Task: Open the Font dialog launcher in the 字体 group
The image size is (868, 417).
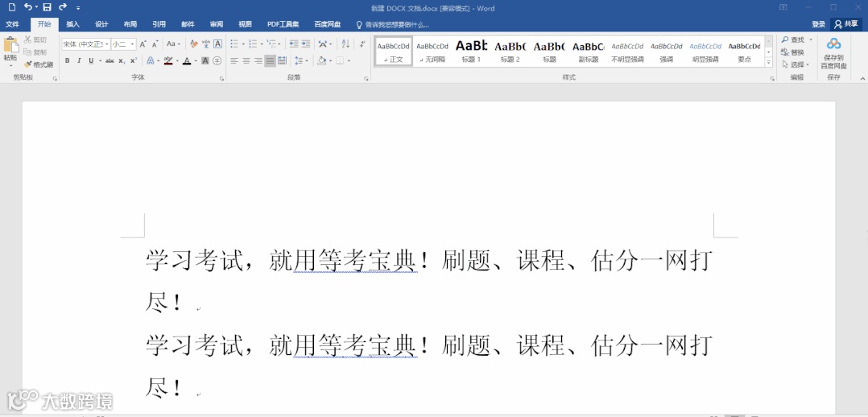Action: pyautogui.click(x=221, y=79)
